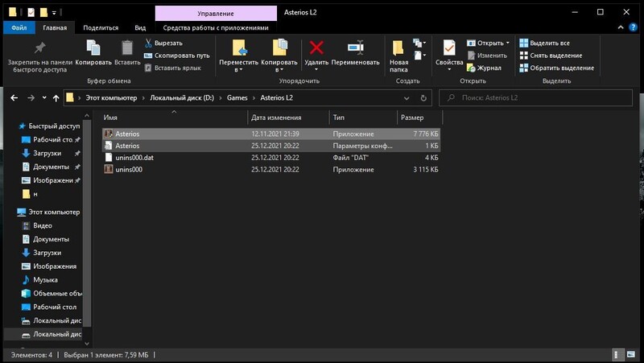Click the red Удалить (Delete) icon
Viewport: 644px width, 363px height.
coord(316,47)
